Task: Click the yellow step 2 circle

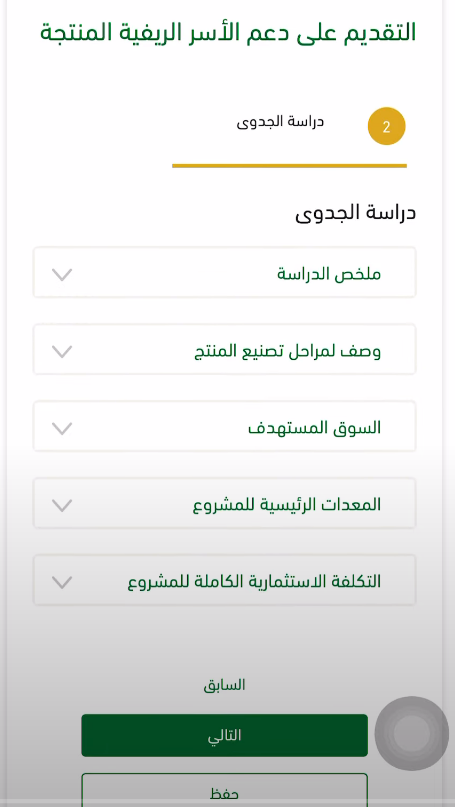Action: click(387, 127)
